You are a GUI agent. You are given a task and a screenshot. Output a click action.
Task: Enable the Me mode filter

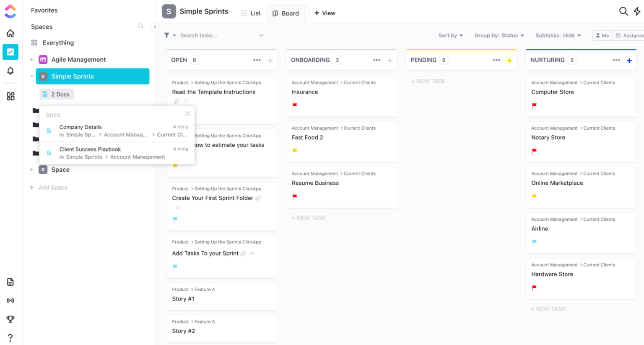click(x=602, y=35)
